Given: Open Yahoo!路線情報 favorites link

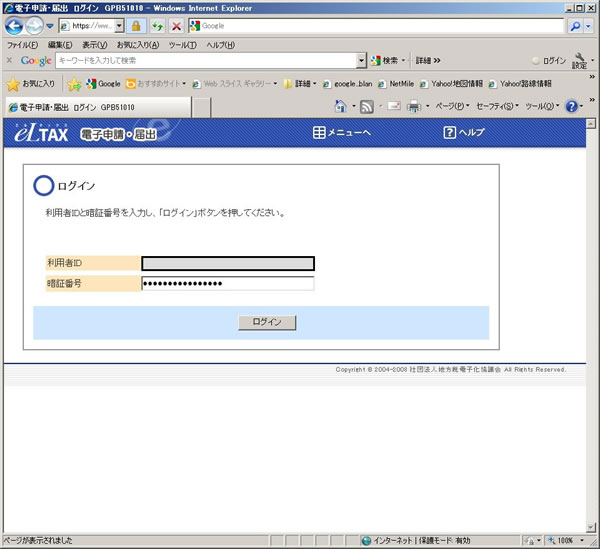Looking at the screenshot, I should point(520,84).
